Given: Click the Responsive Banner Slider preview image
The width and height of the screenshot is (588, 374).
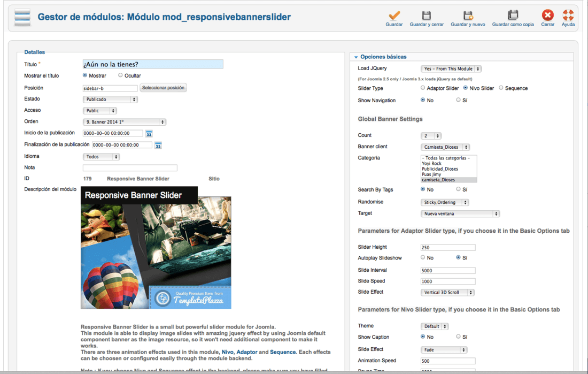Looking at the screenshot, I should pyautogui.click(x=156, y=248).
